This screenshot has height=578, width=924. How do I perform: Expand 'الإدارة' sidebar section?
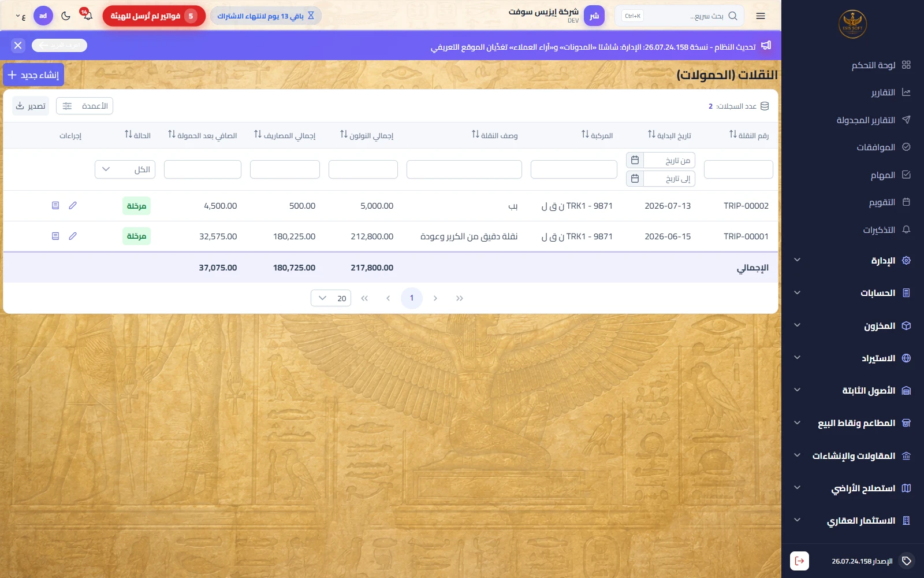[852, 261]
